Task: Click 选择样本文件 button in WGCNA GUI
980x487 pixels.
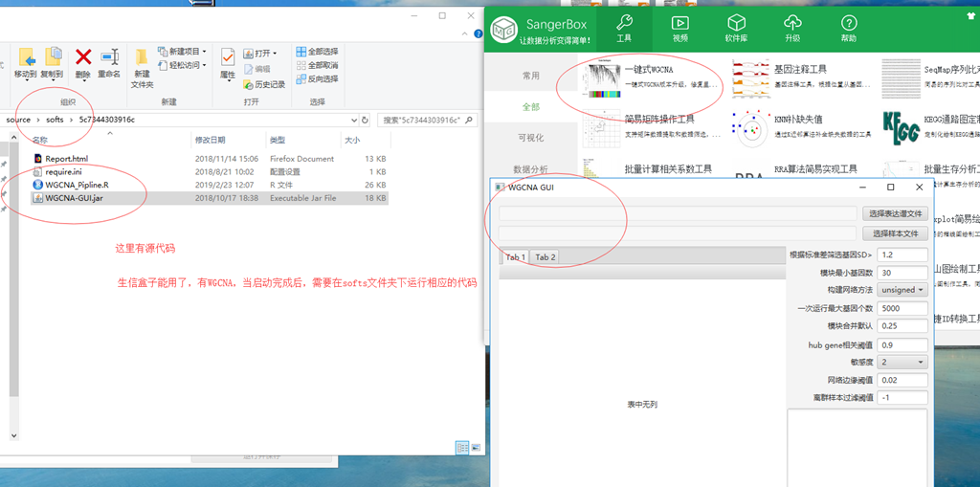Action: tap(895, 233)
